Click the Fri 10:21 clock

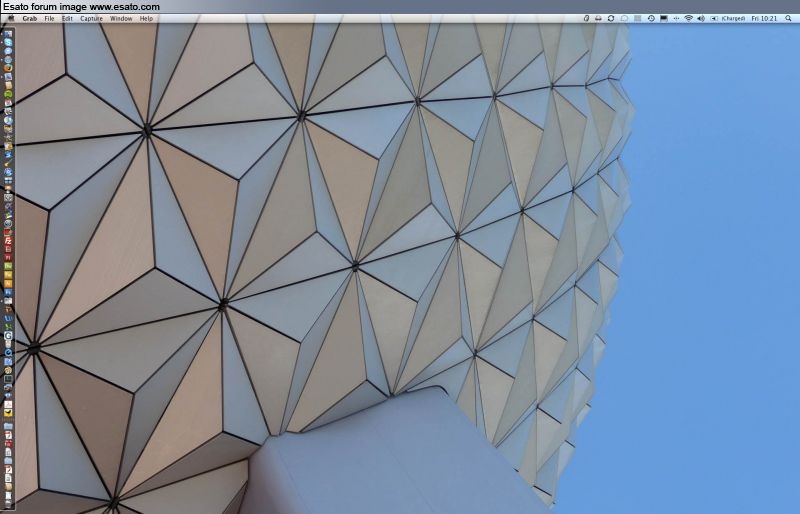click(765, 18)
